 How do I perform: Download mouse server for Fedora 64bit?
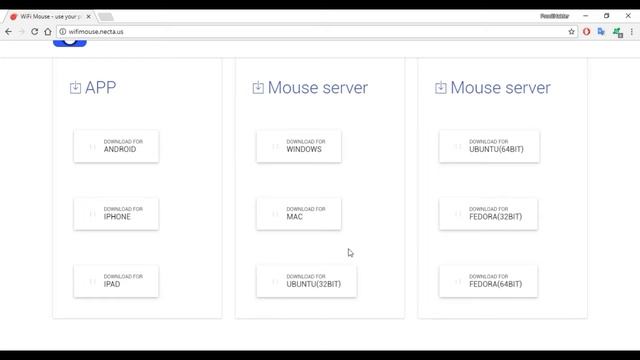point(489,281)
